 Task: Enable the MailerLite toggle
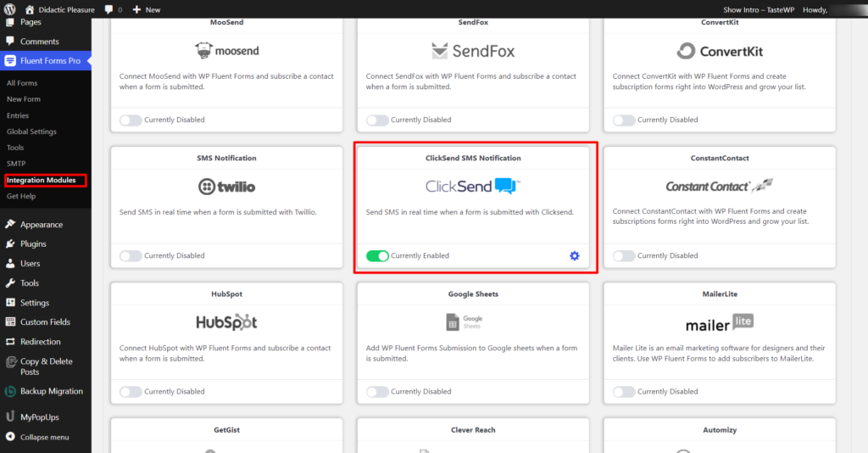(x=624, y=392)
